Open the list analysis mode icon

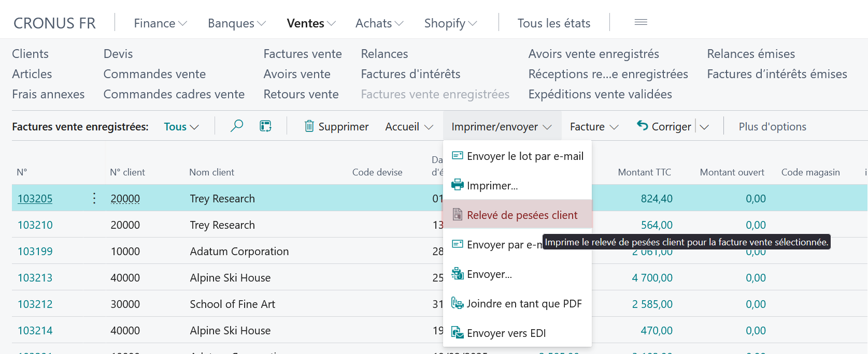(x=265, y=126)
